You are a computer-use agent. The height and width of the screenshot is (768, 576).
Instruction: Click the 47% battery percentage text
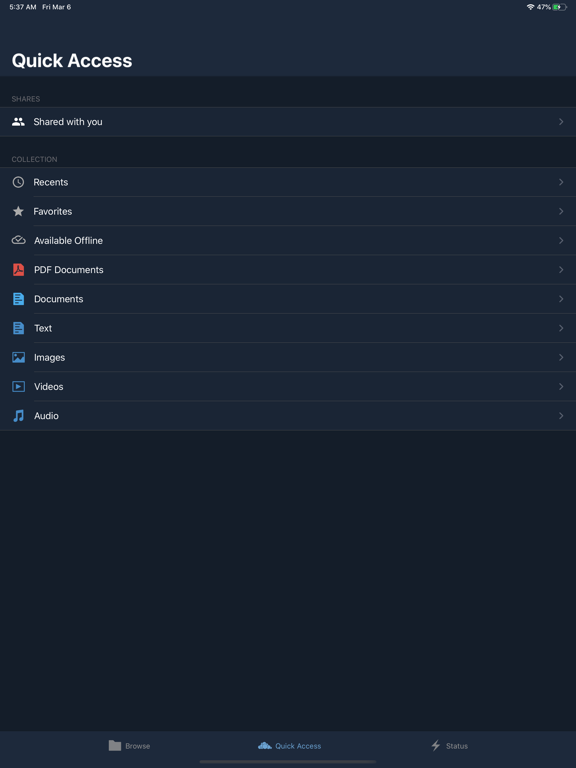point(544,7)
